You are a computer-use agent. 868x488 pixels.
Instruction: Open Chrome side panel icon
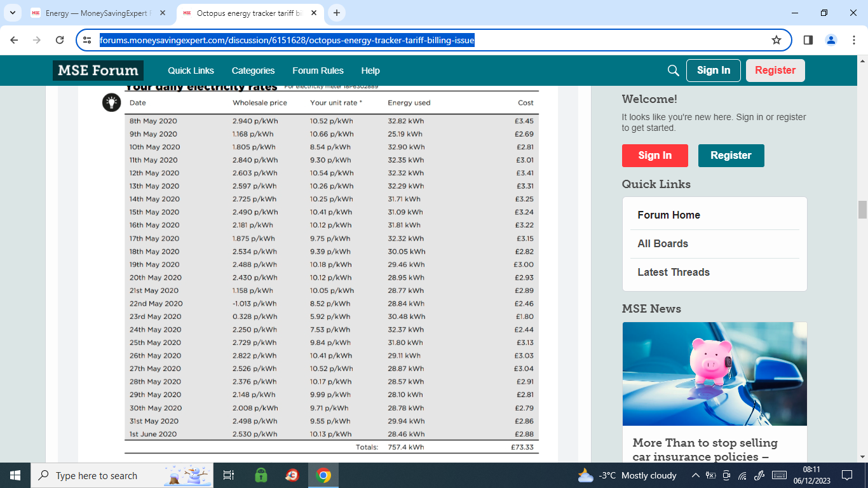tap(808, 40)
